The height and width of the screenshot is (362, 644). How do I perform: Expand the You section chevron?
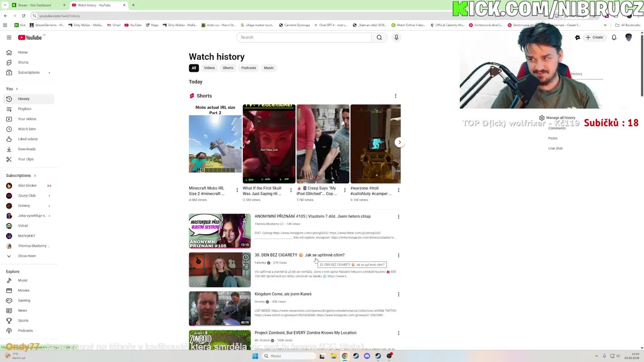(x=17, y=89)
